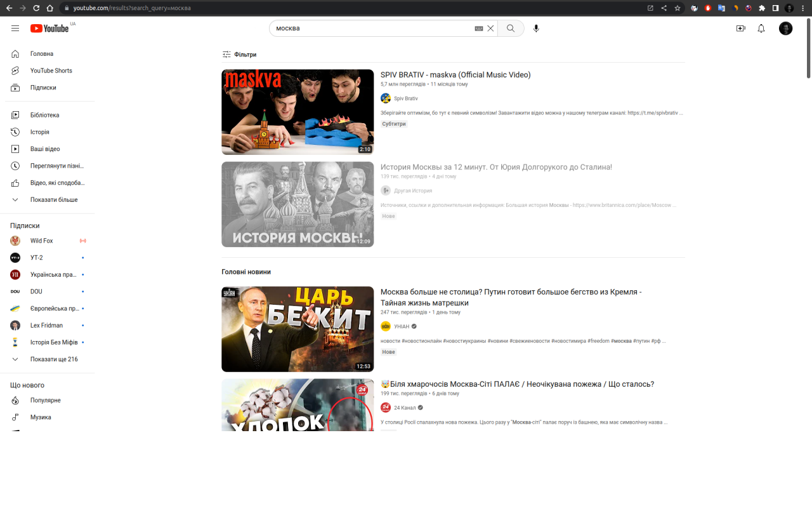Click the '247 тис. переглядів' view count
The image size is (812, 508).
click(x=404, y=312)
